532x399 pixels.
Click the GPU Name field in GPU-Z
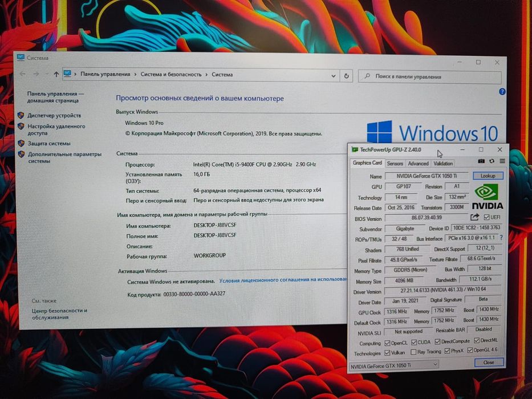click(x=427, y=176)
